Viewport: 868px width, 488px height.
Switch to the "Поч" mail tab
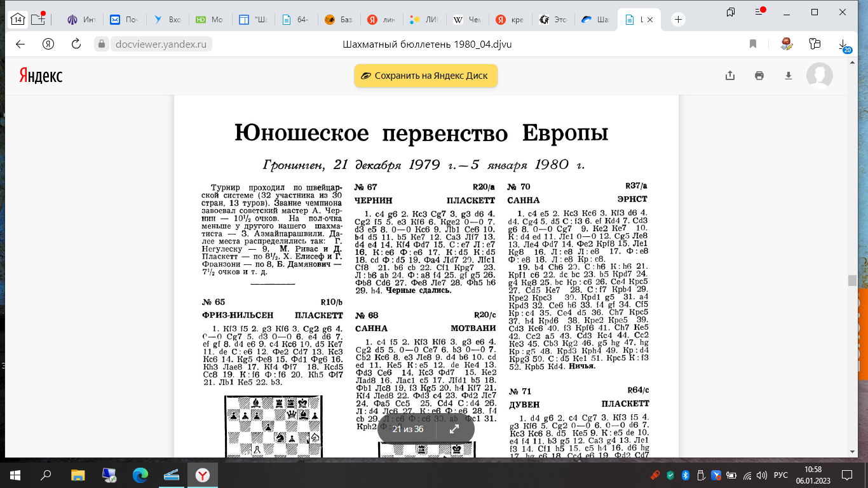pyautogui.click(x=123, y=20)
